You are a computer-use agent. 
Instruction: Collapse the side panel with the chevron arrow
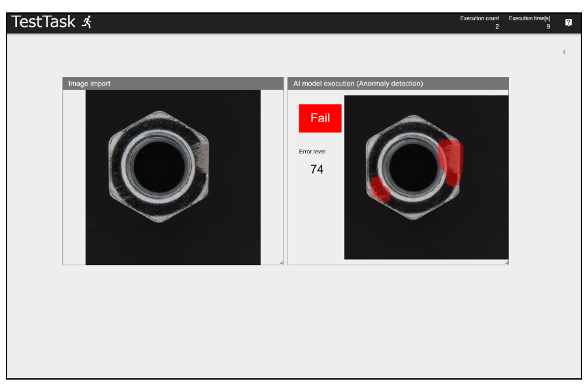click(564, 52)
